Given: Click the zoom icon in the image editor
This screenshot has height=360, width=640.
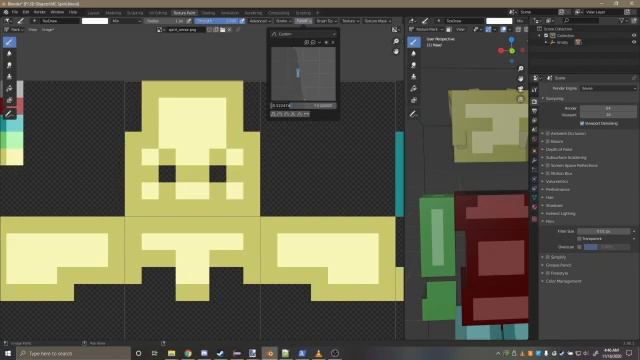Looking at the screenshot, I should (x=396, y=41).
